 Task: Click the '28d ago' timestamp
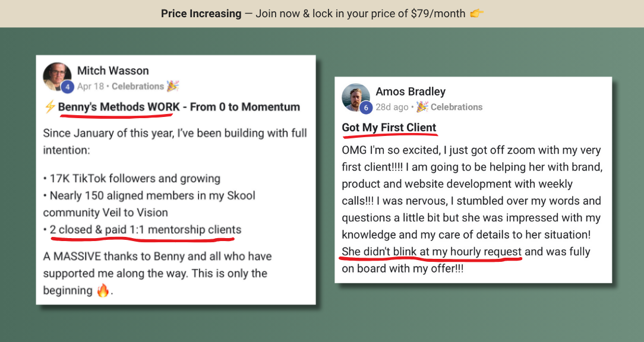pyautogui.click(x=392, y=107)
